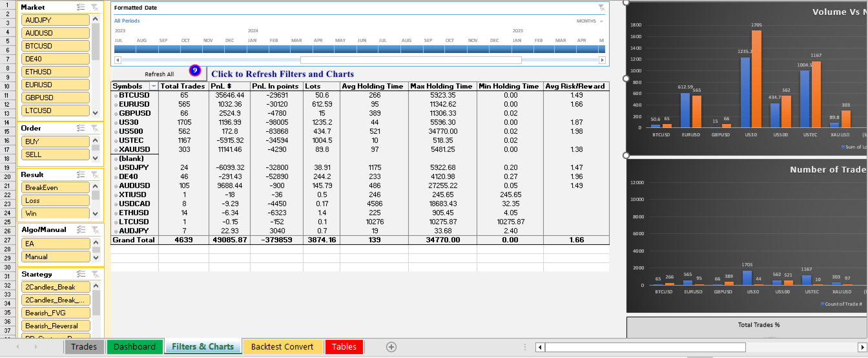Image resolution: width=868 pixels, height=358 pixels.
Task: Select the Filters & Charts sheet tab
Action: [203, 347]
